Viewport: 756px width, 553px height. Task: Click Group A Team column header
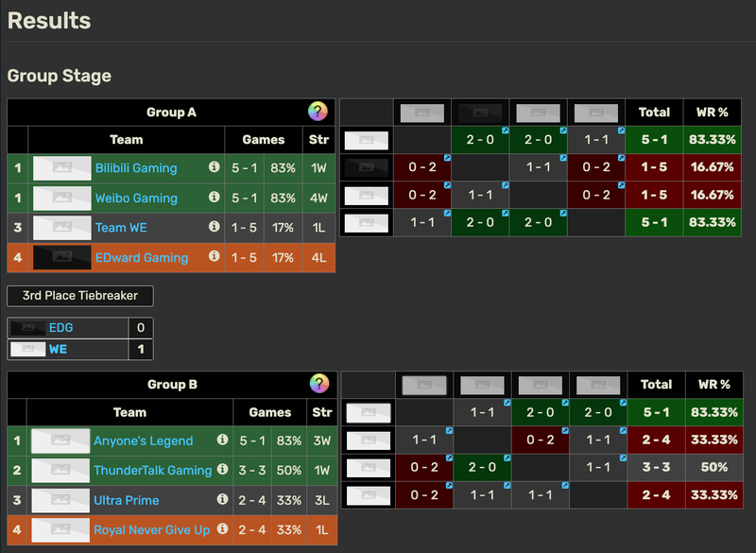(x=127, y=139)
